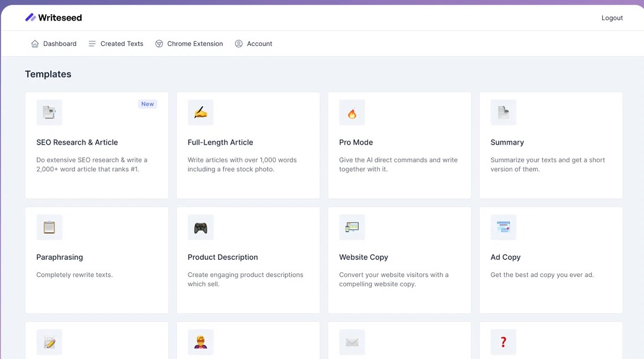Click the Ad Copy browser icon

[x=503, y=227]
